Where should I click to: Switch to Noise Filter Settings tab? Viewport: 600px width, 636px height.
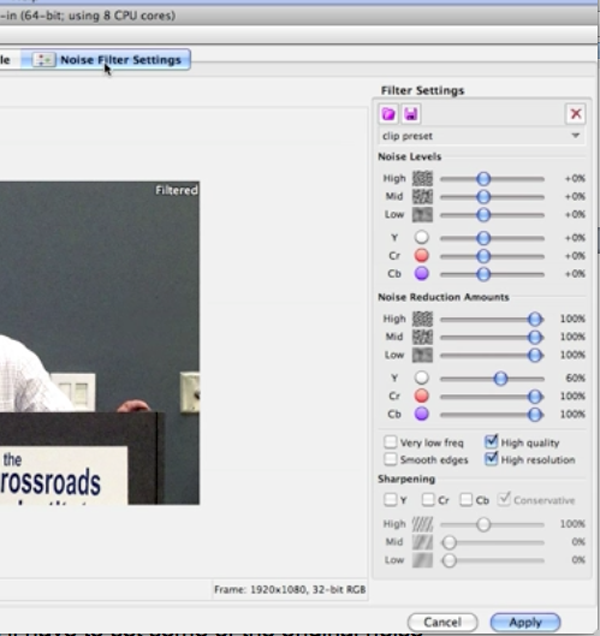click(106, 60)
